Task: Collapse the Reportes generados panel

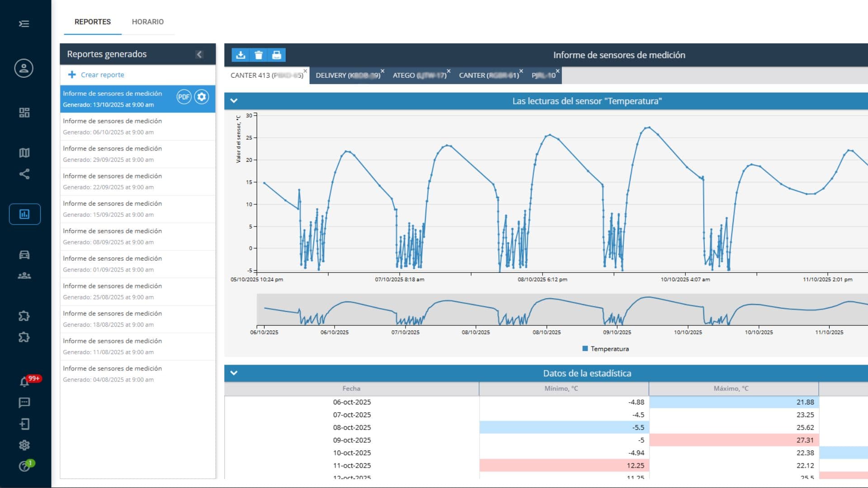Action: pos(199,54)
